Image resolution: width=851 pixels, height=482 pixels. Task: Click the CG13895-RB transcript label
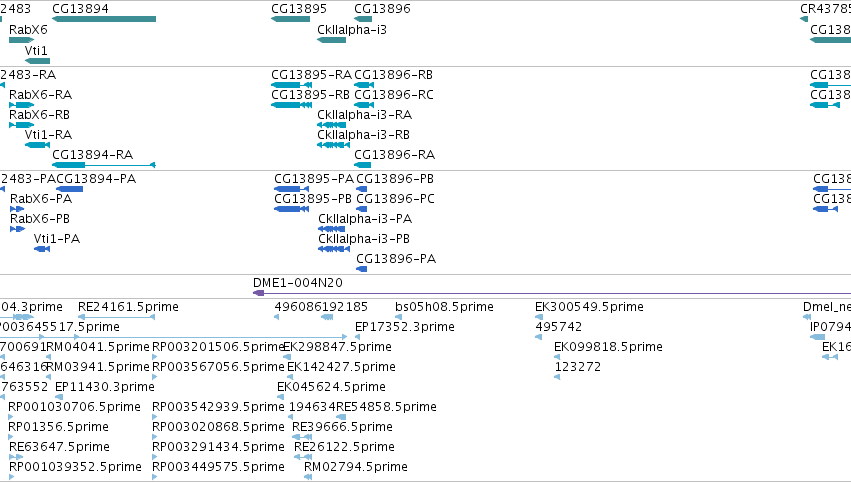pyautogui.click(x=310, y=94)
